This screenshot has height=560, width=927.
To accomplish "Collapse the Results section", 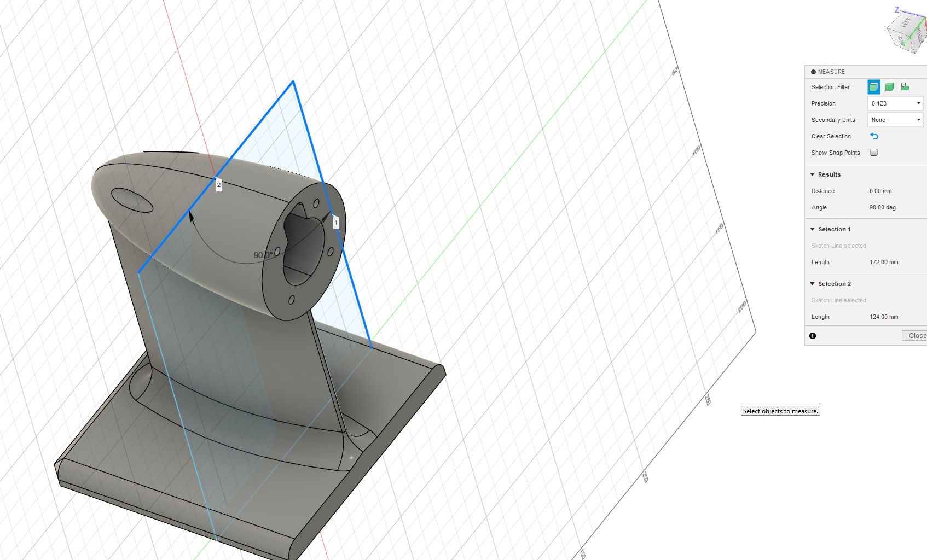I will tap(813, 174).
